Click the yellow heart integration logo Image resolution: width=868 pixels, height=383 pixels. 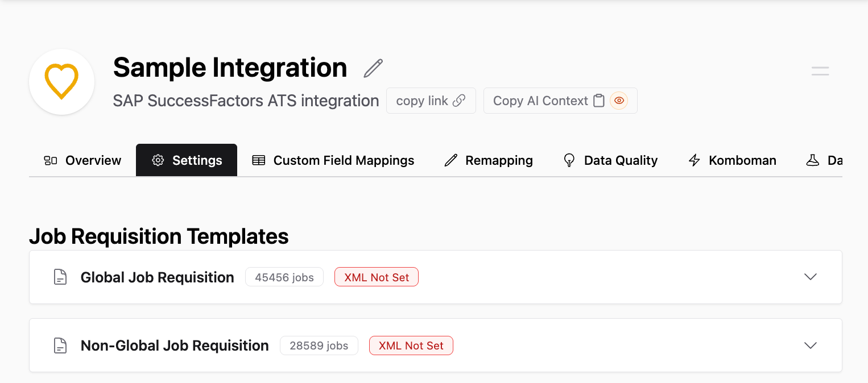click(61, 82)
